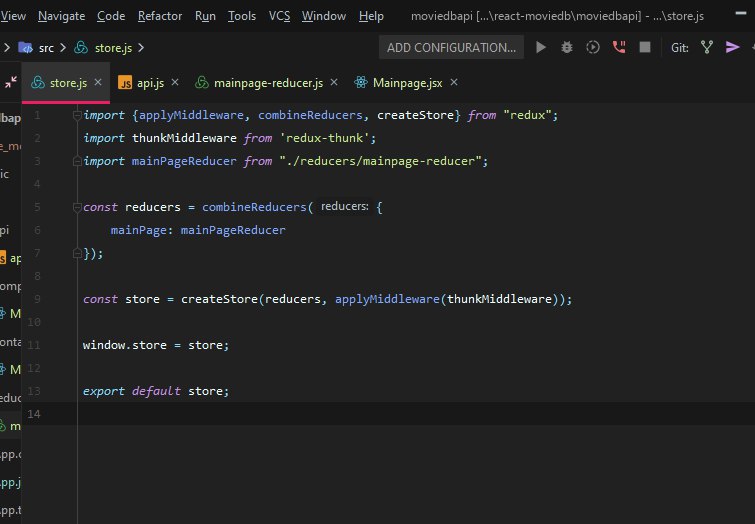Click the purple Git push arrow icon

tap(733, 47)
